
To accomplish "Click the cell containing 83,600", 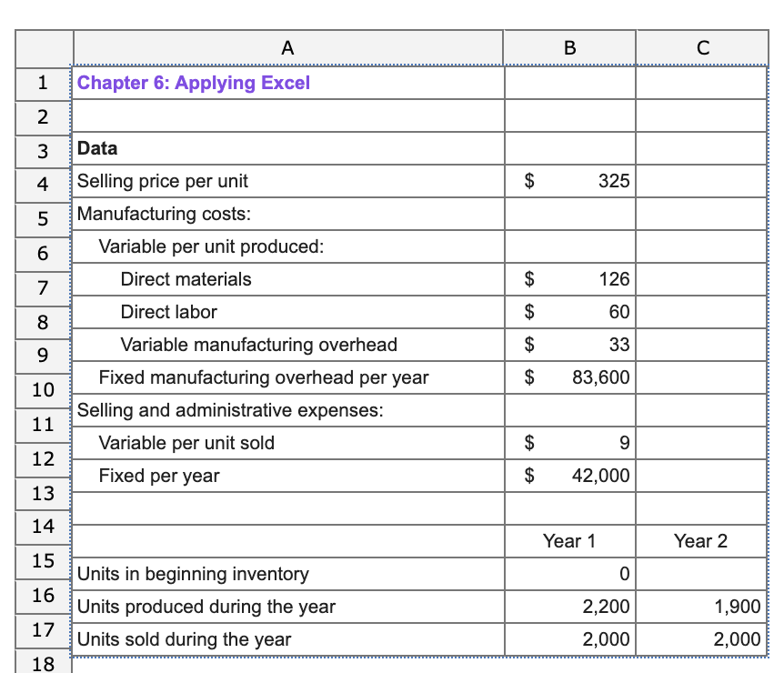I will 568,377.
